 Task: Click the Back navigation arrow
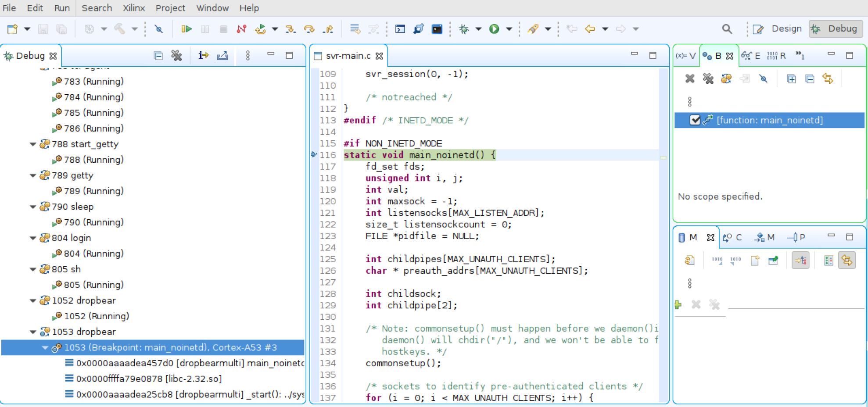point(590,29)
